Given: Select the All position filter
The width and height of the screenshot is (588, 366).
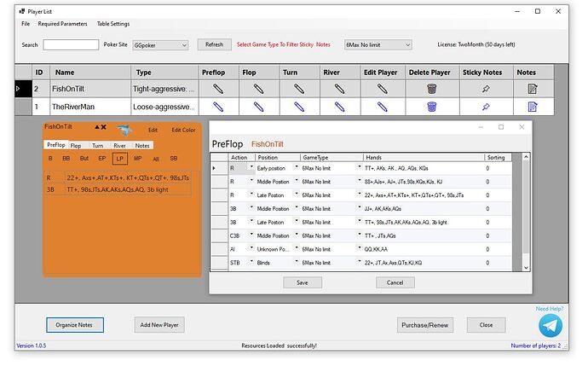Looking at the screenshot, I should click(156, 159).
